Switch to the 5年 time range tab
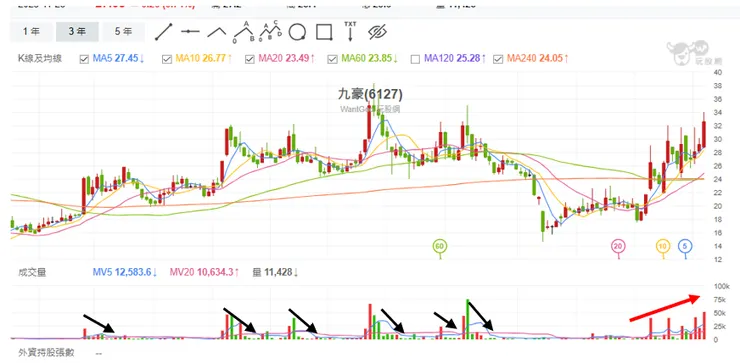Screen dimensions: 740x363 (x=124, y=32)
